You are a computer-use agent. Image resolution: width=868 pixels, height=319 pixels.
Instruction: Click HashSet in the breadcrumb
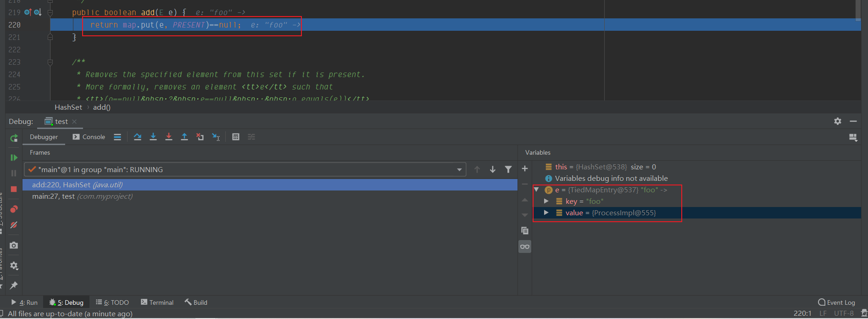[x=68, y=107]
